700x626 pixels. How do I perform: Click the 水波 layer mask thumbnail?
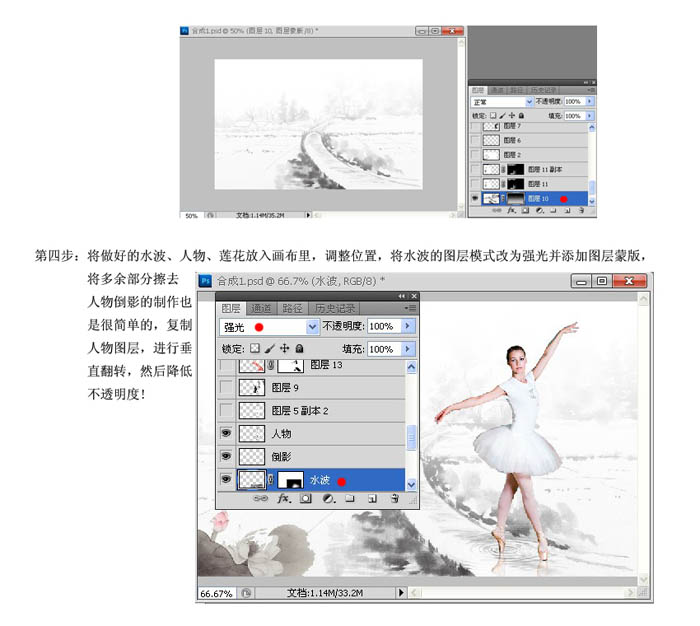coord(291,480)
